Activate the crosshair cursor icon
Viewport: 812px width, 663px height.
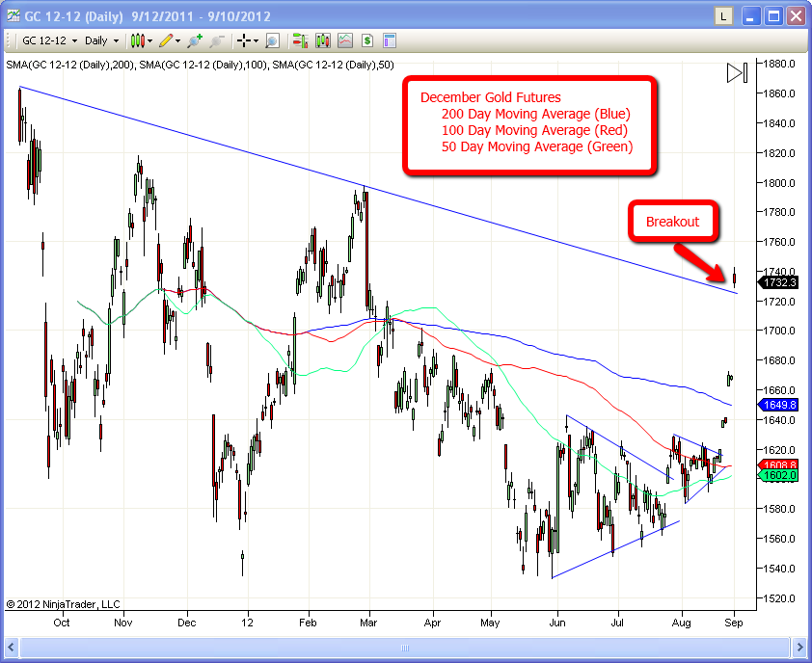click(x=243, y=40)
